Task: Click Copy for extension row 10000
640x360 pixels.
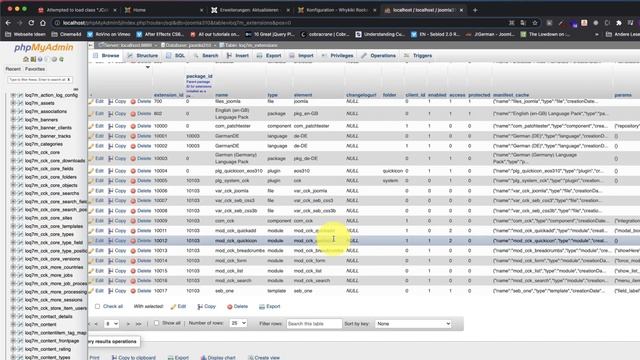Action: tap(118, 126)
